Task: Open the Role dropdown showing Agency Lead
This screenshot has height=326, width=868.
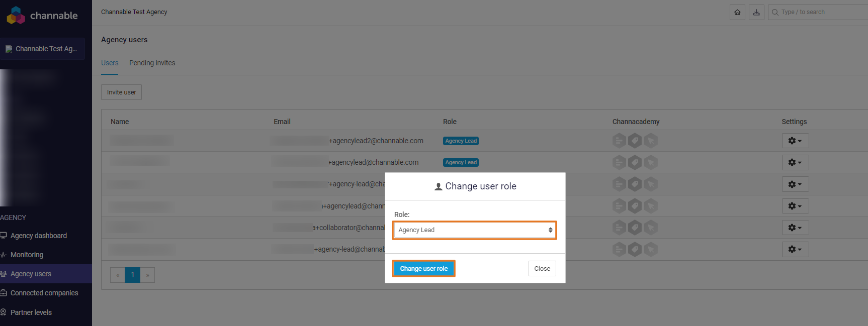Action: point(474,230)
